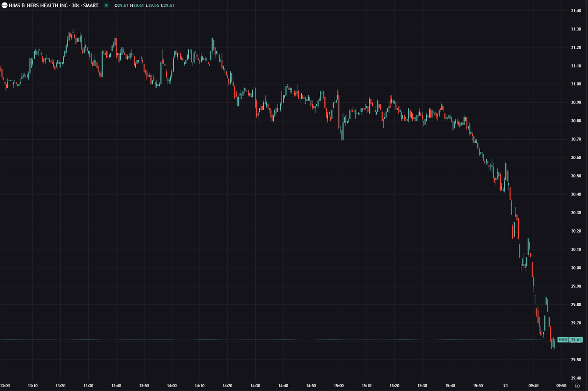Viewport: 588px width, 391px height.
Task: Click the 15:20 time axis label
Action: (395, 386)
